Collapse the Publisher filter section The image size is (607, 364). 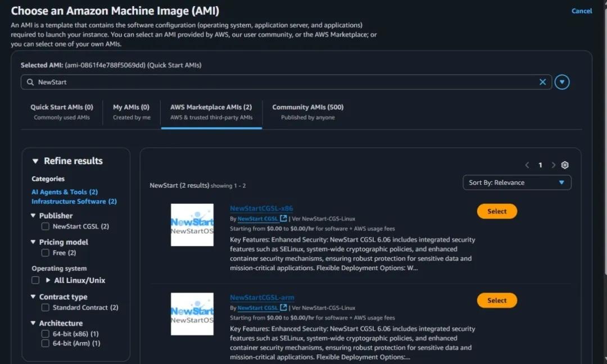pos(33,216)
